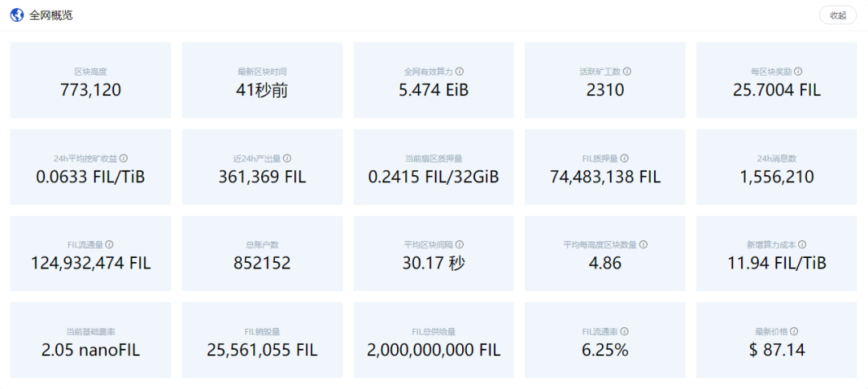Click info icon next to FIL流通量

[109, 244]
